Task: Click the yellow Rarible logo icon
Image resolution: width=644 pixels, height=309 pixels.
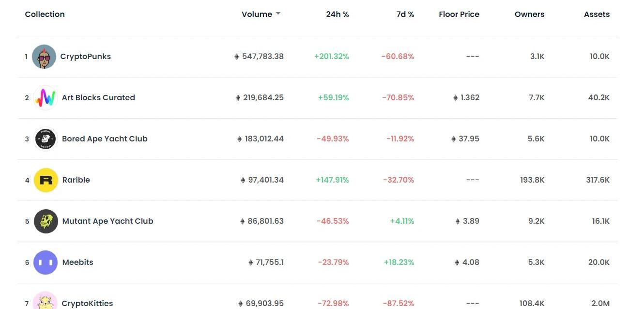Action: [x=46, y=180]
